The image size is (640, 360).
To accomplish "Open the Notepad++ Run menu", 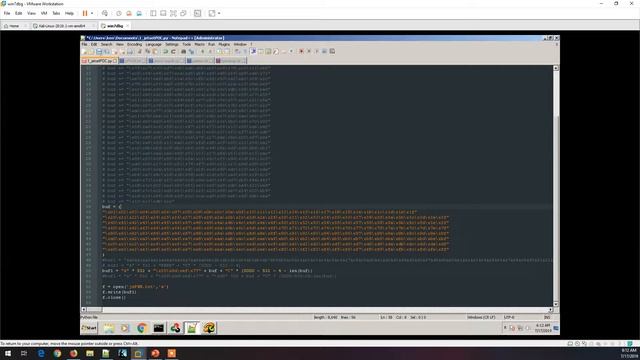I will point(211,44).
